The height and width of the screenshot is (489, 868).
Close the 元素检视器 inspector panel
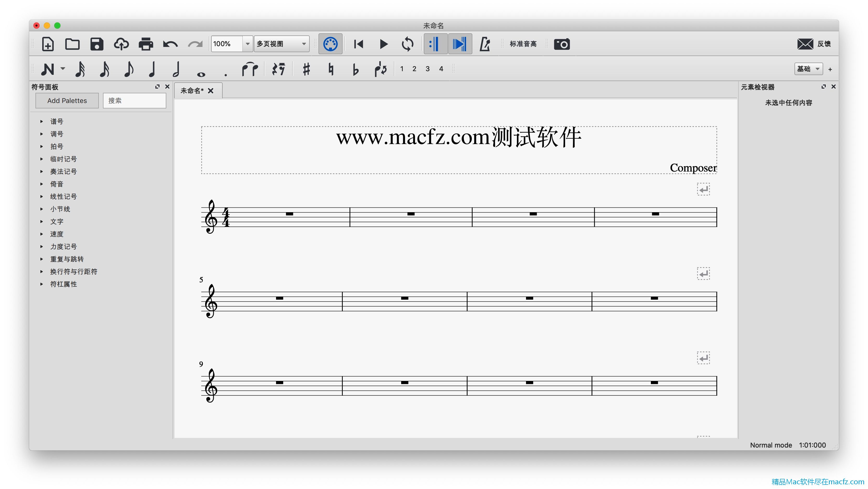(x=833, y=87)
